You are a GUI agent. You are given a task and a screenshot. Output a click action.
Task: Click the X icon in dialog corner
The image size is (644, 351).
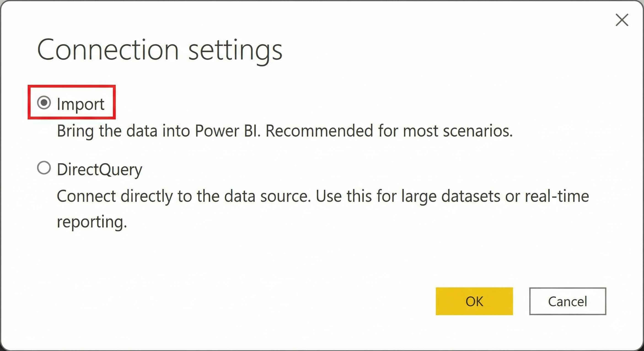(622, 20)
